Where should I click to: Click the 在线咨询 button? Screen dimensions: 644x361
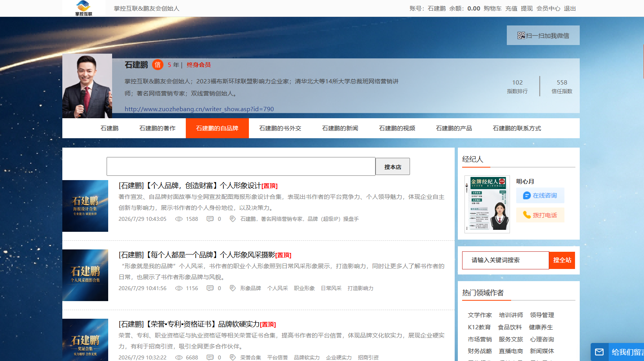point(540,195)
